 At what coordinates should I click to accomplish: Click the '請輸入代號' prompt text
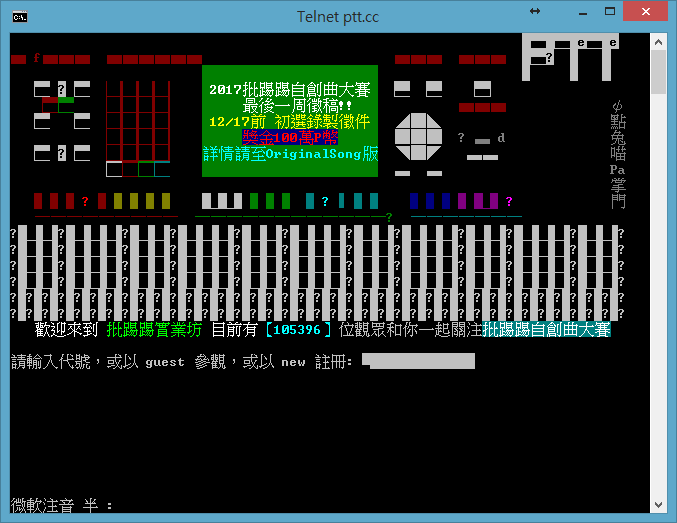[51, 361]
